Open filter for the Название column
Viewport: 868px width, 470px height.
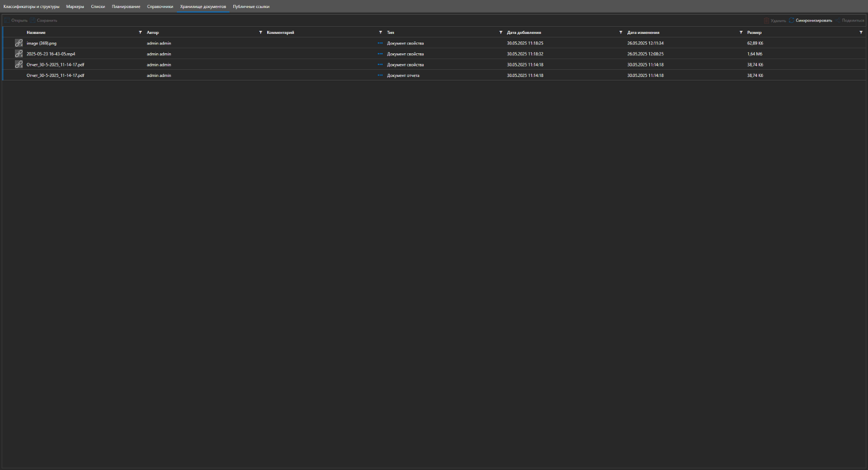140,32
